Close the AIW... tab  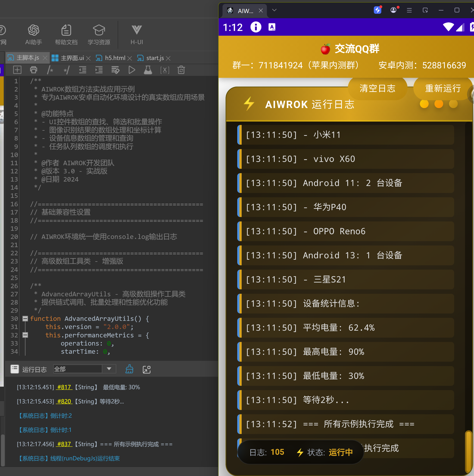click(261, 10)
